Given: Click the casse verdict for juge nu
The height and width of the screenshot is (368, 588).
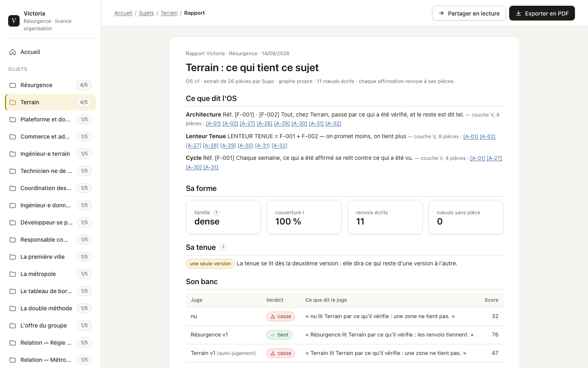Looking at the screenshot, I should [x=281, y=316].
